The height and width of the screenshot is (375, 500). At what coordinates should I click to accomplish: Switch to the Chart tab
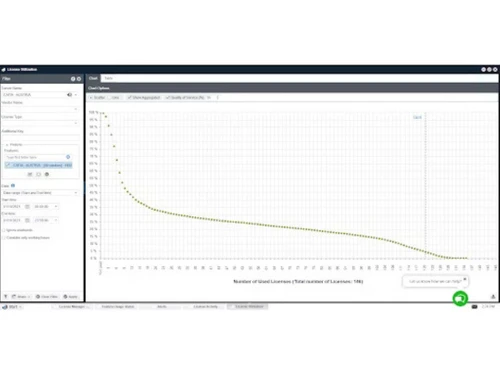tap(93, 78)
